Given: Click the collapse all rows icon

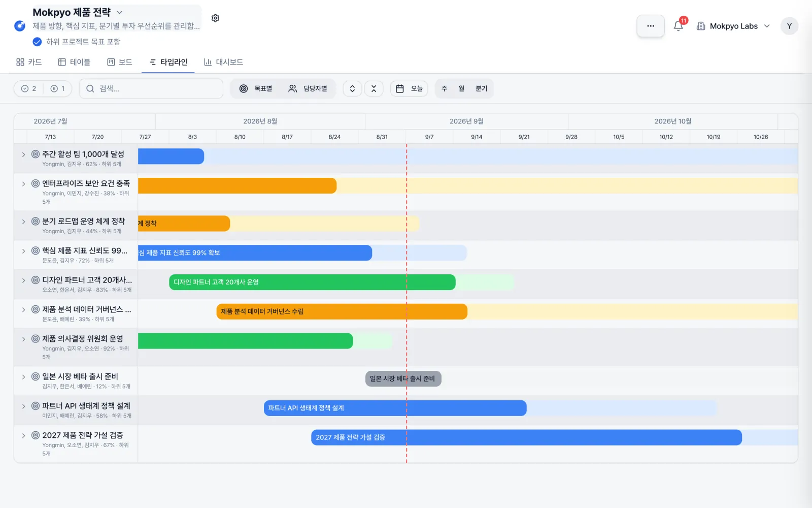Looking at the screenshot, I should coord(374,88).
